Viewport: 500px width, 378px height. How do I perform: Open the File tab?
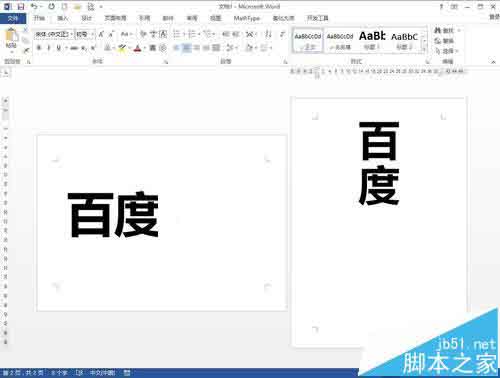click(x=13, y=18)
